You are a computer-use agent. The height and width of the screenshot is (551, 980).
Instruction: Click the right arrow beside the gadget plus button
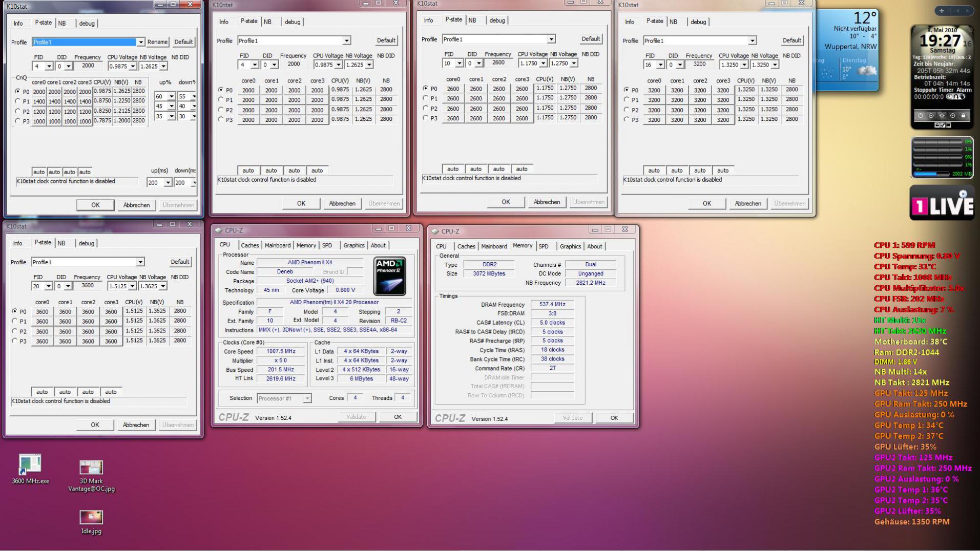(967, 10)
